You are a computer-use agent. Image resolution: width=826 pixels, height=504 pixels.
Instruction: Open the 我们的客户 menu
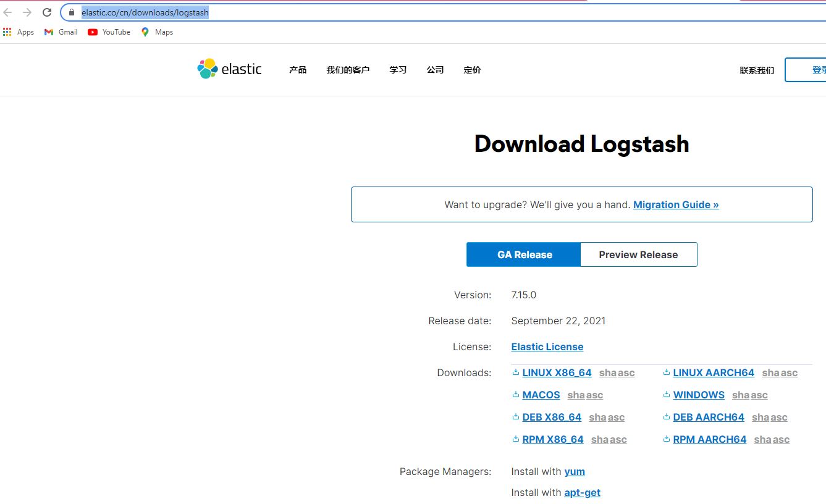point(348,70)
